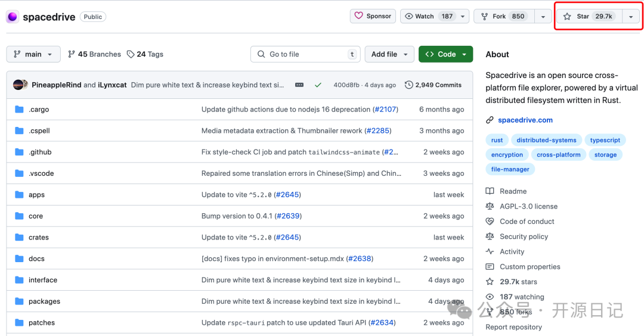
Task: Click the green checkmark commit status icon
Action: click(318, 85)
